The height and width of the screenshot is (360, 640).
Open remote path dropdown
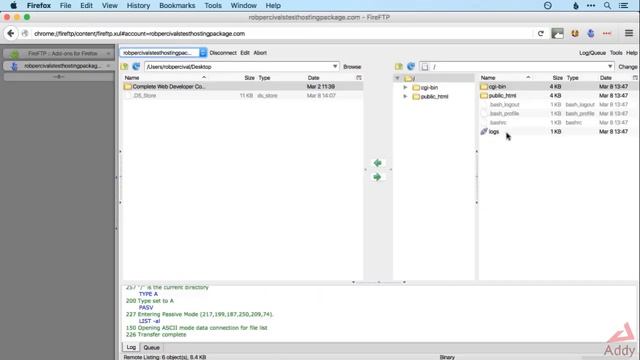pos(610,67)
